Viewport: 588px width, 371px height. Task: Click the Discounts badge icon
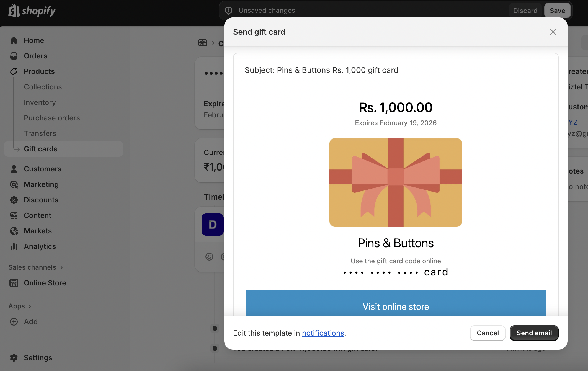[14, 200]
